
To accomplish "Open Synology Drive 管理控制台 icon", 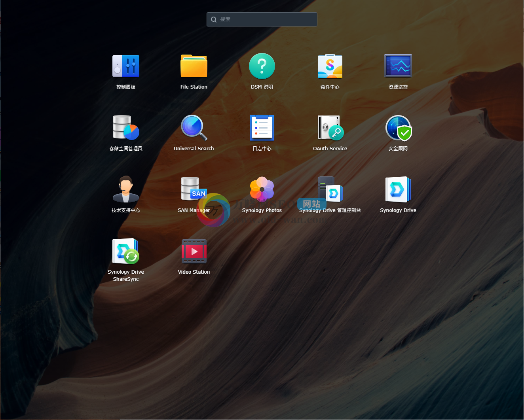I will click(x=330, y=189).
